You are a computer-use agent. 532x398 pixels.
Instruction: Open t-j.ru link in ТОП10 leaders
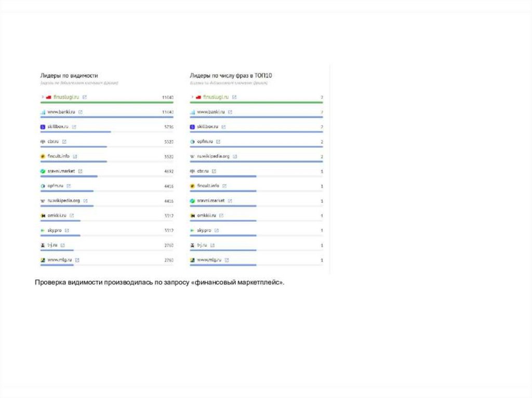202,245
